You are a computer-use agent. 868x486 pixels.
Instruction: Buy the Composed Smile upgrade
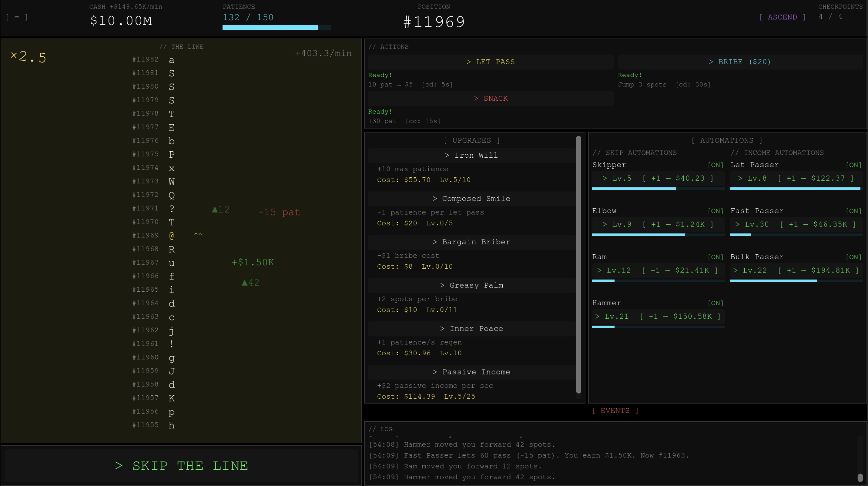click(x=471, y=199)
